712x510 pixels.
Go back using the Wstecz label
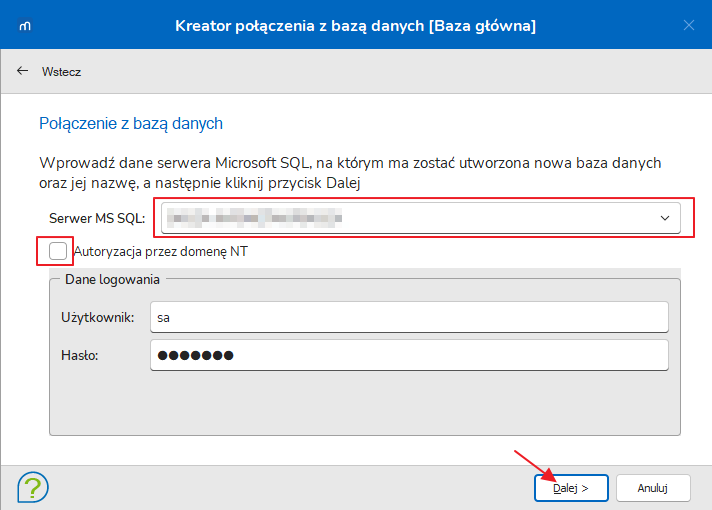61,72
